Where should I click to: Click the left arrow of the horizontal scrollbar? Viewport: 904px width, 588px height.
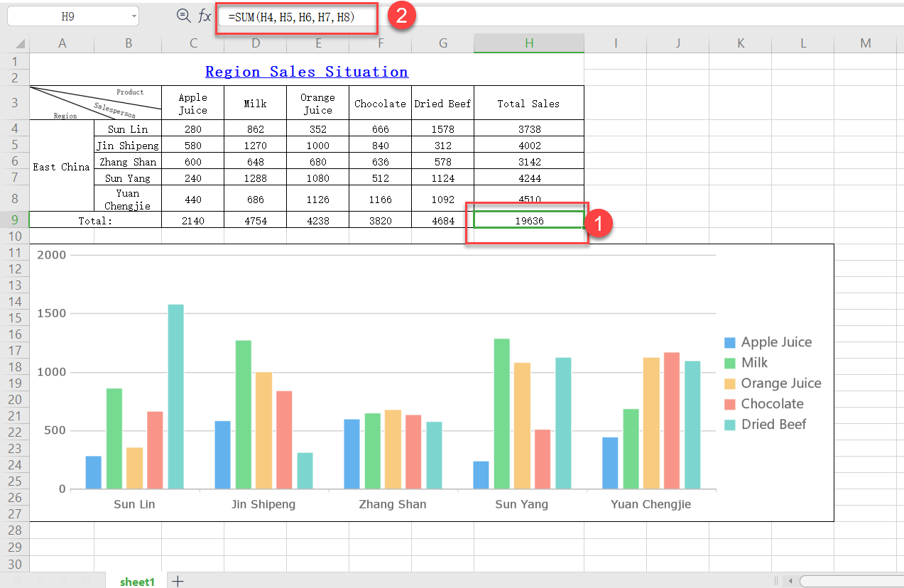790,582
